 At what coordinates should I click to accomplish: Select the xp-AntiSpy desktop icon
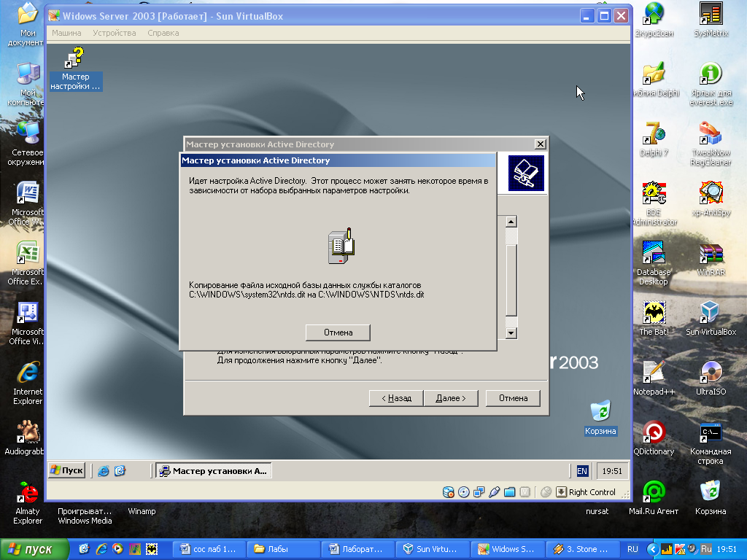[x=711, y=199]
